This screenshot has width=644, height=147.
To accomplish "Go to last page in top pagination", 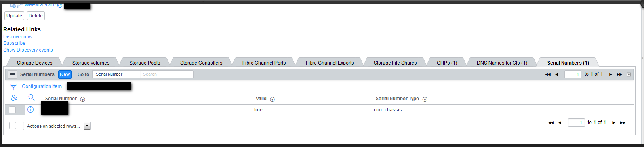I will click(x=619, y=74).
